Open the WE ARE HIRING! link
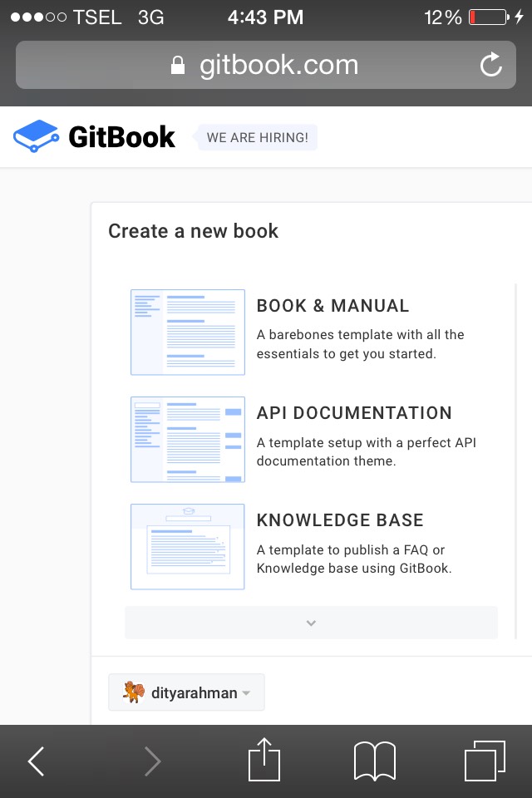The image size is (532, 798). click(x=257, y=137)
